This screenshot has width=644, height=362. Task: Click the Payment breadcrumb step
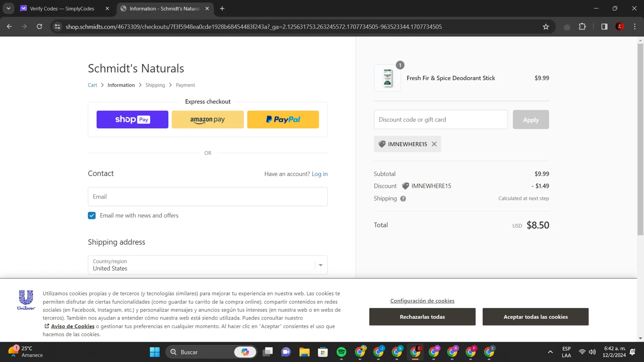pyautogui.click(x=185, y=85)
